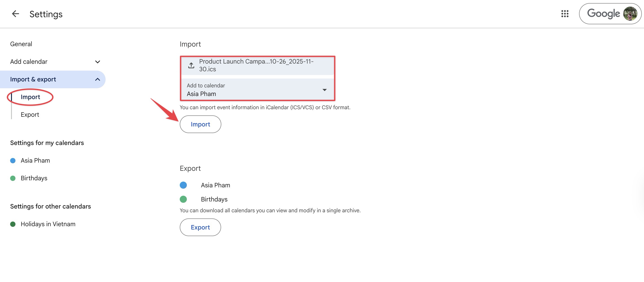The height and width of the screenshot is (282, 644).
Task: Open General settings
Action: [x=21, y=44]
